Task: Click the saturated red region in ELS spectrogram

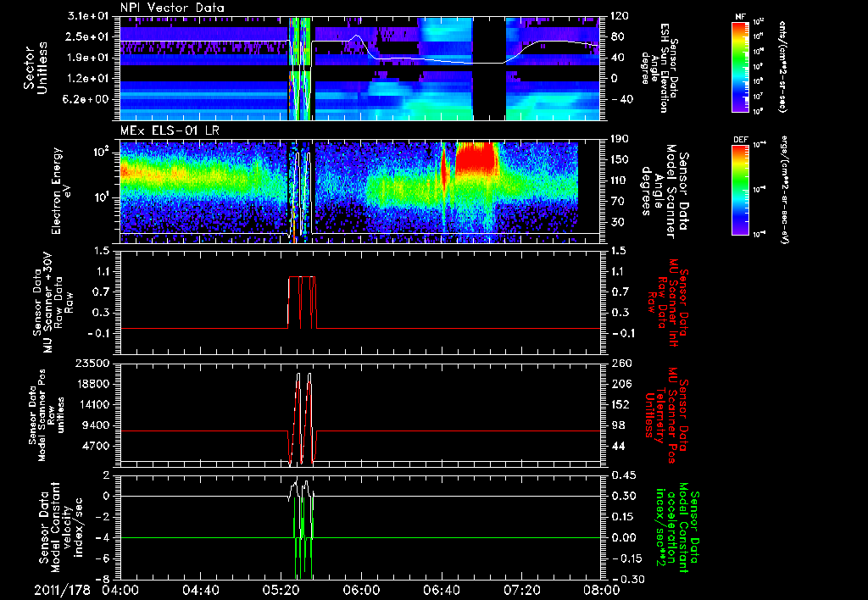Action: coord(476,158)
